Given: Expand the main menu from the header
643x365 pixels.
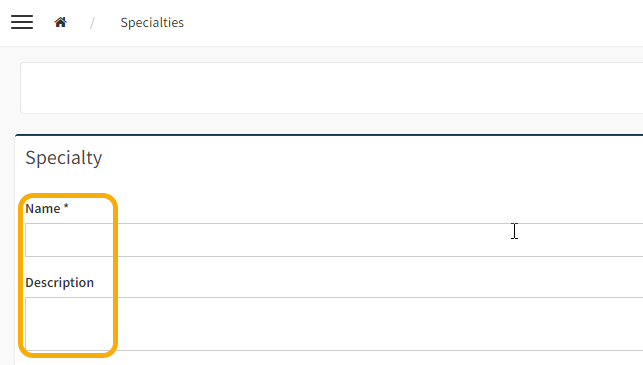Looking at the screenshot, I should point(22,22).
